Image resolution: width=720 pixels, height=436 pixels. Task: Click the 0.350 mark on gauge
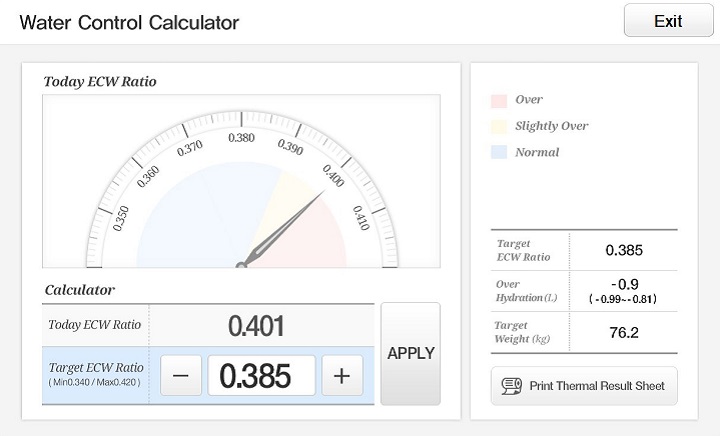(121, 218)
